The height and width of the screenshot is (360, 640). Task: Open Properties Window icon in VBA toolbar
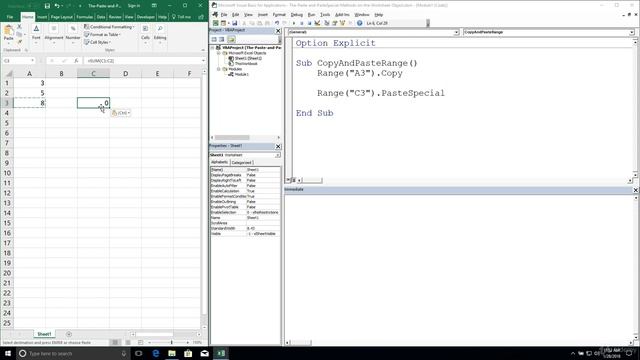(335, 23)
